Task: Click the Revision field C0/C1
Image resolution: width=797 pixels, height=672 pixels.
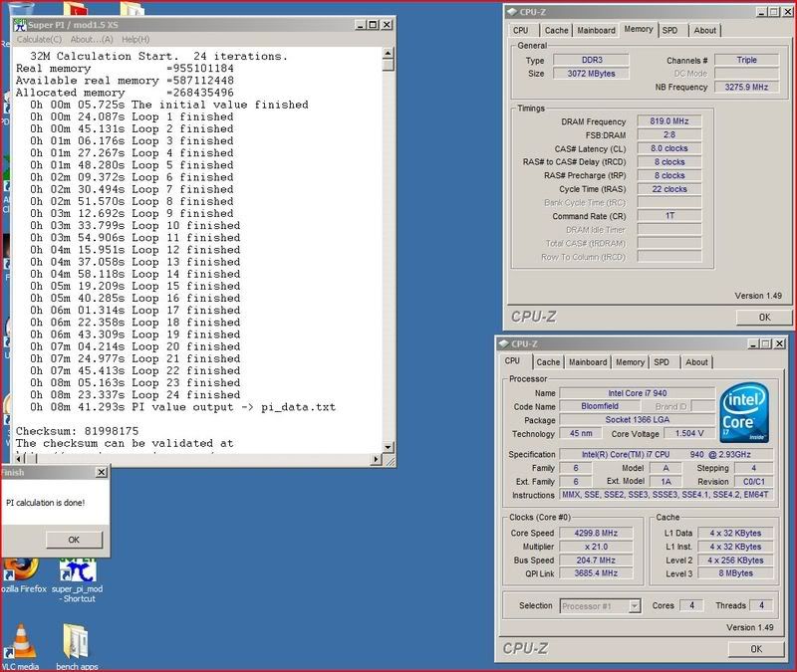Action: point(754,482)
